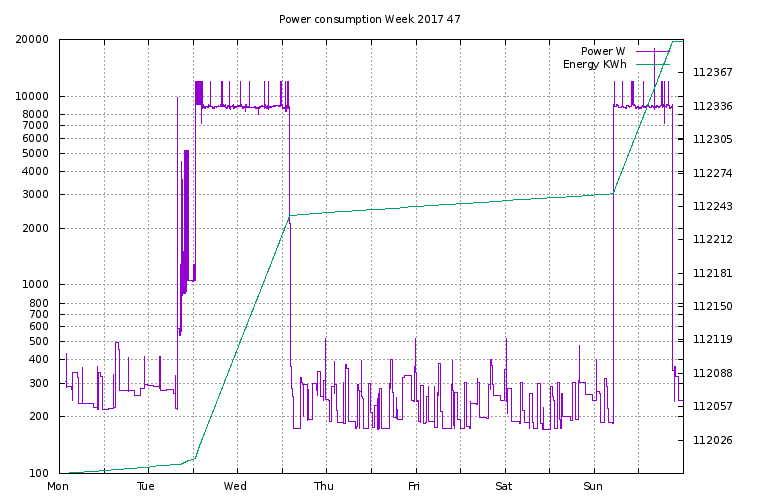Click the 10000 left axis value
The height and width of the screenshot is (500, 768).
32,96
